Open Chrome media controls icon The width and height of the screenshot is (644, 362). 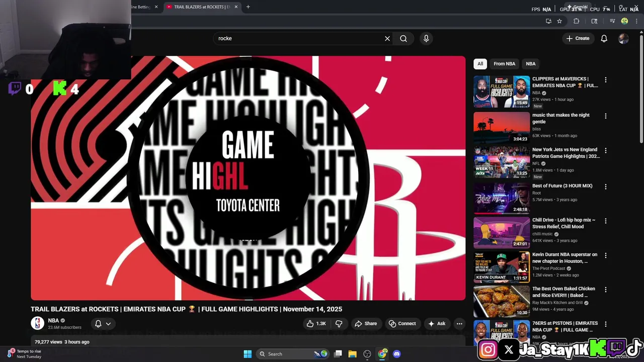[x=612, y=21]
